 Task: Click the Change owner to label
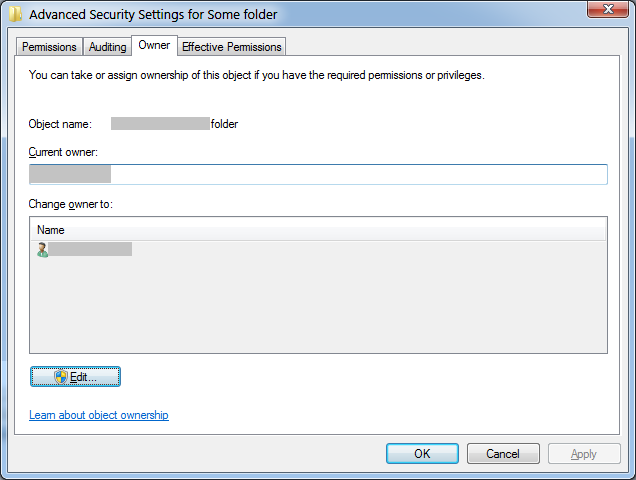pyautogui.click(x=72, y=204)
